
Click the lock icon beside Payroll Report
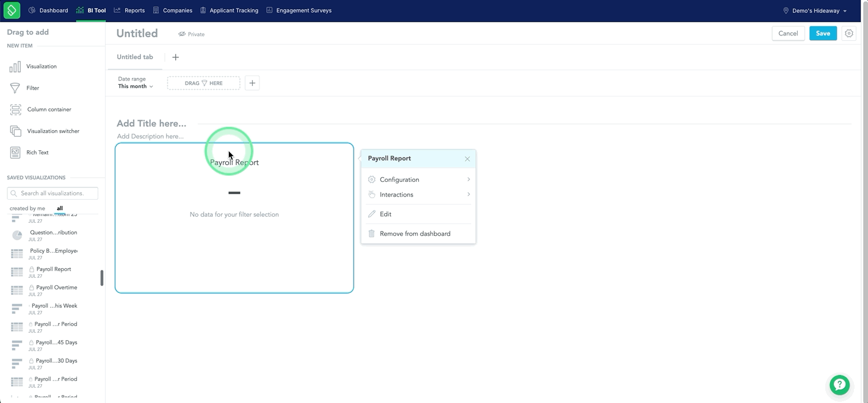(32, 269)
